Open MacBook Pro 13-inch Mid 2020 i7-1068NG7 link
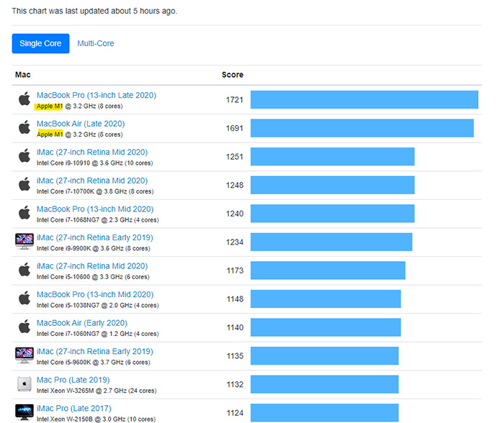 95,209
